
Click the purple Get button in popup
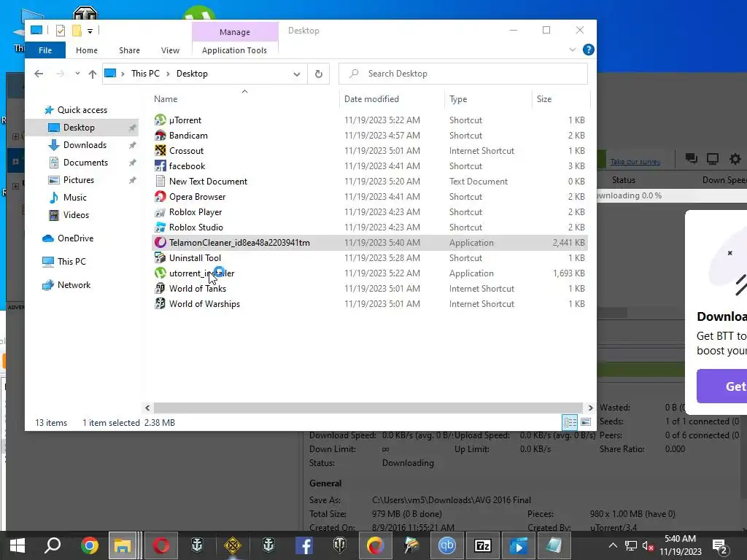click(x=721, y=386)
